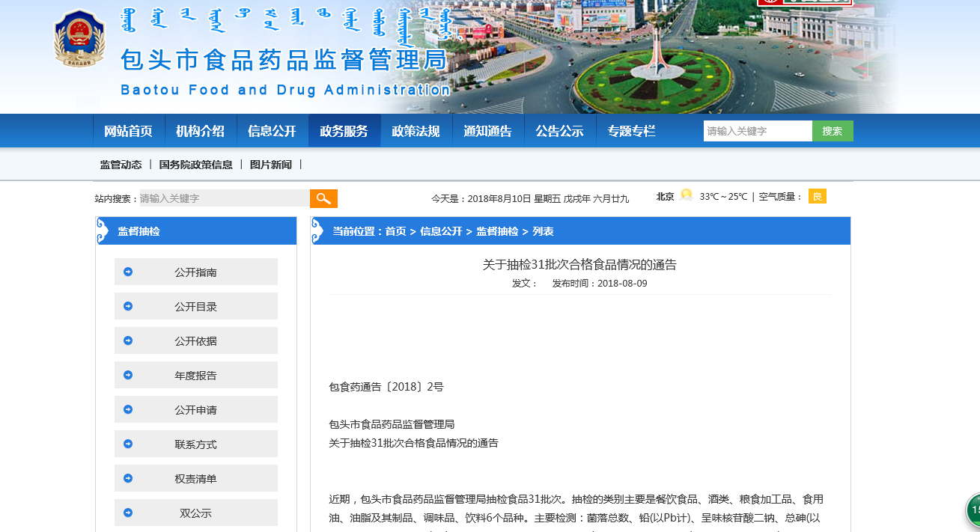The height and width of the screenshot is (532, 980).
Task: Select 公开目录 in the left sidebar
Action: tap(196, 306)
